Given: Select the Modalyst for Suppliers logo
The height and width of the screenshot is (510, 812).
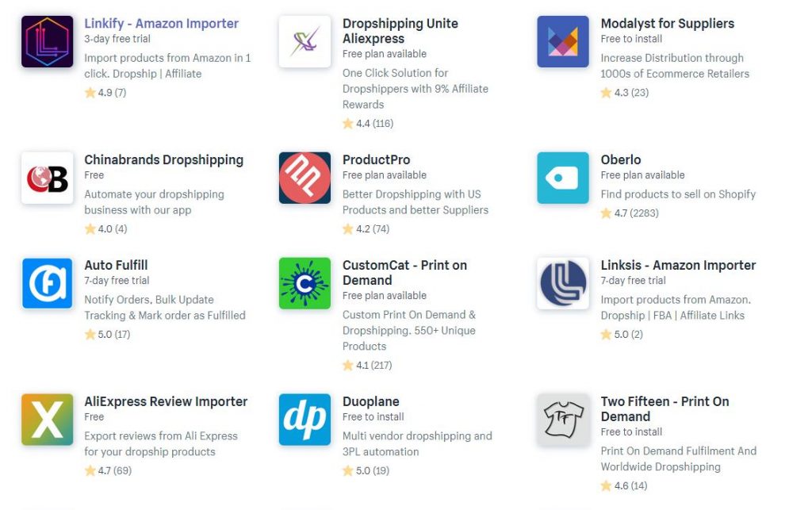Looking at the screenshot, I should (563, 41).
